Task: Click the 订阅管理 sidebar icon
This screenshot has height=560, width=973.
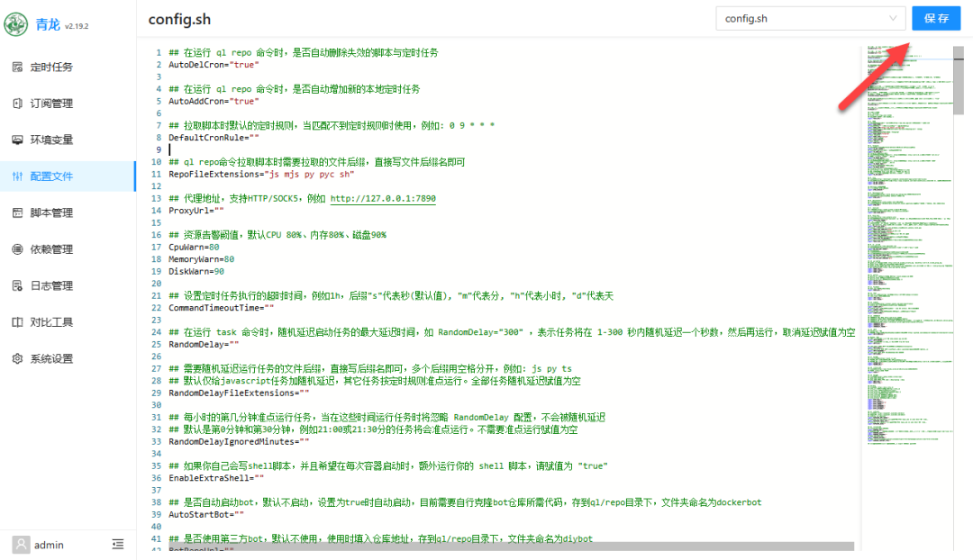Action: [17, 104]
